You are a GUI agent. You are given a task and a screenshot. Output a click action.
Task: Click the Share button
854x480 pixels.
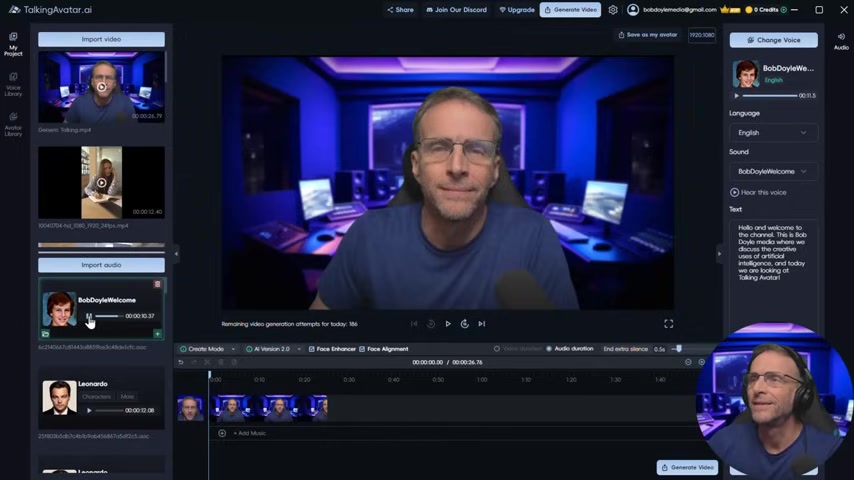(400, 10)
